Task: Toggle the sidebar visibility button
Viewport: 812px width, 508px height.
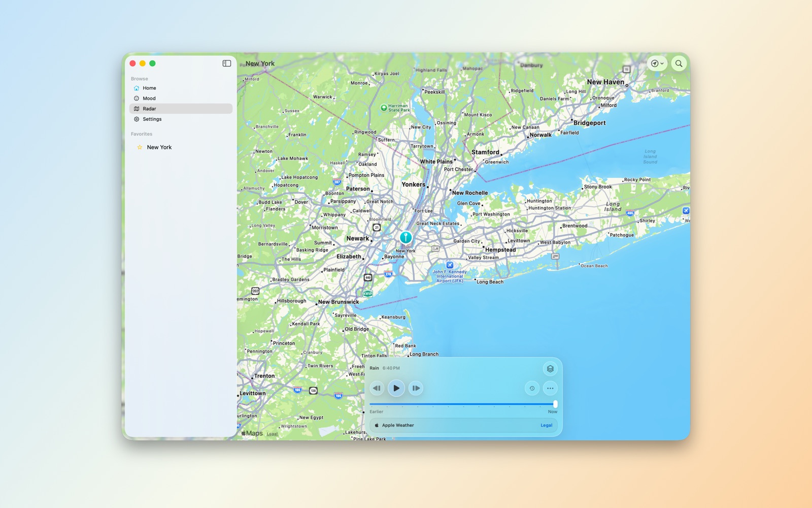Action: click(227, 63)
